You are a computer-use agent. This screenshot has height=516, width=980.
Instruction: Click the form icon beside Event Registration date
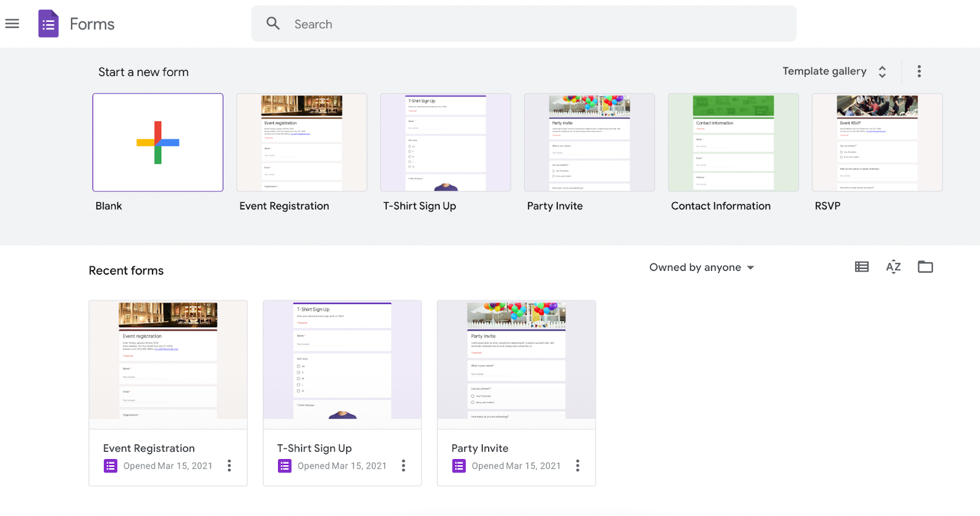pyautogui.click(x=110, y=466)
